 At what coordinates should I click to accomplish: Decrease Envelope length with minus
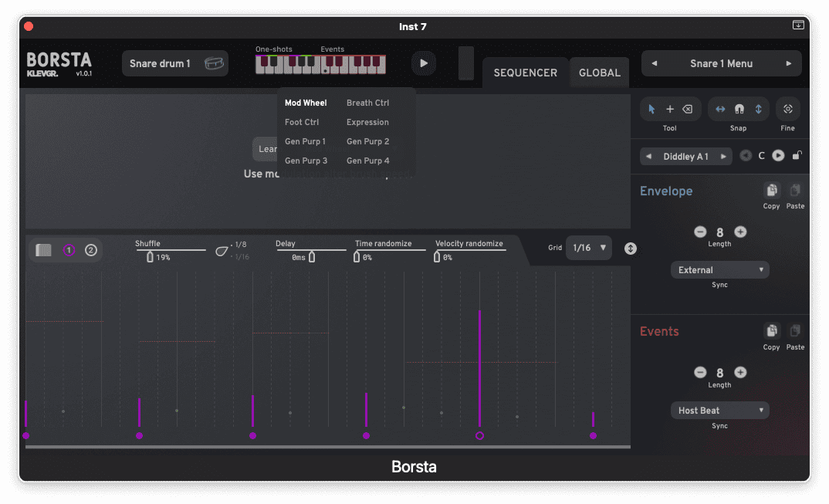coord(700,232)
